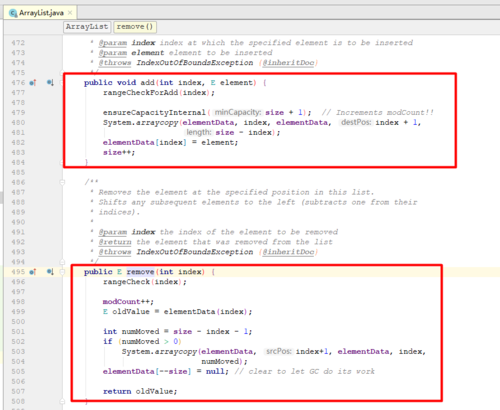Click the srcPos parameter hint on line 503

(x=279, y=351)
